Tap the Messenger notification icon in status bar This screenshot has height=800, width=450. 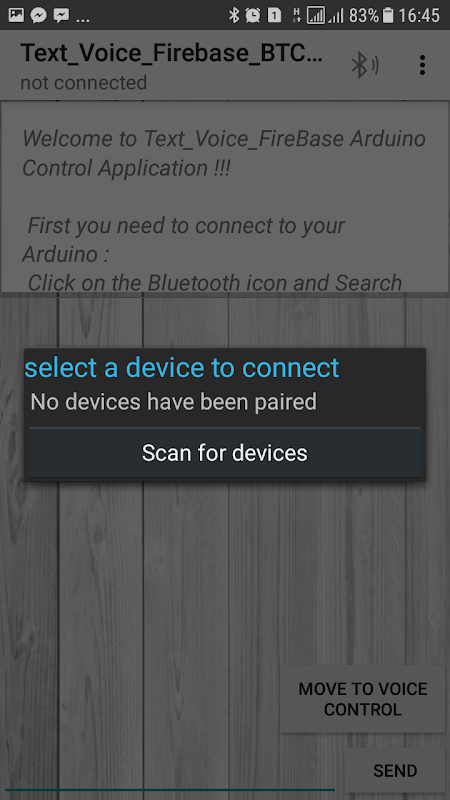pyautogui.click(x=38, y=15)
